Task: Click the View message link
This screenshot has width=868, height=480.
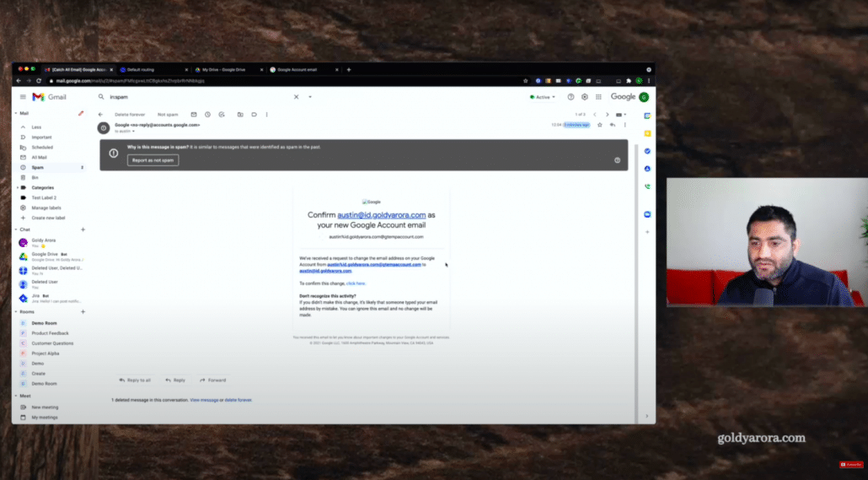Action: (204, 400)
